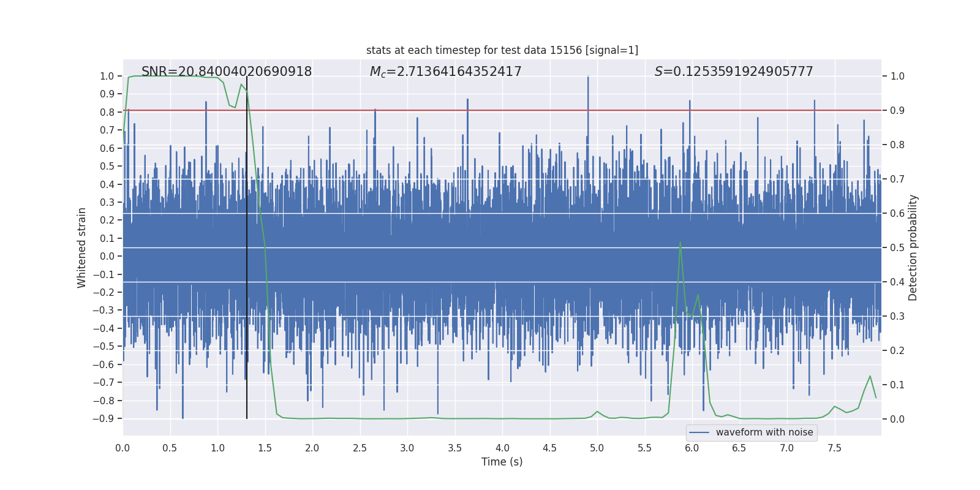Click the 'Whitened strain' y-axis label
This screenshot has height=490, width=980.
(82, 247)
